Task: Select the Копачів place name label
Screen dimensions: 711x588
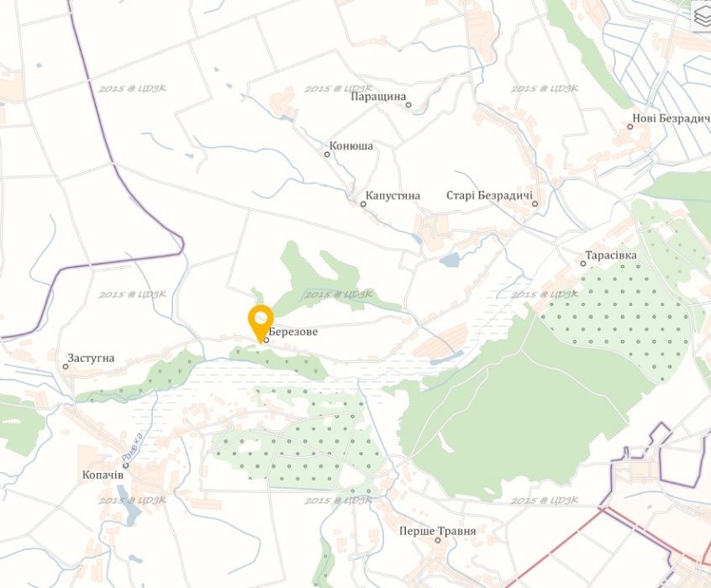Action: coord(103,475)
